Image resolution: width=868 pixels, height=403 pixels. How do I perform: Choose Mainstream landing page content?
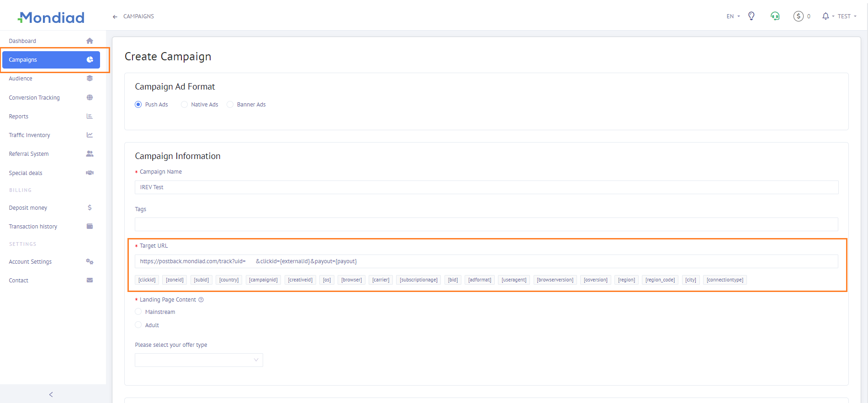(138, 312)
